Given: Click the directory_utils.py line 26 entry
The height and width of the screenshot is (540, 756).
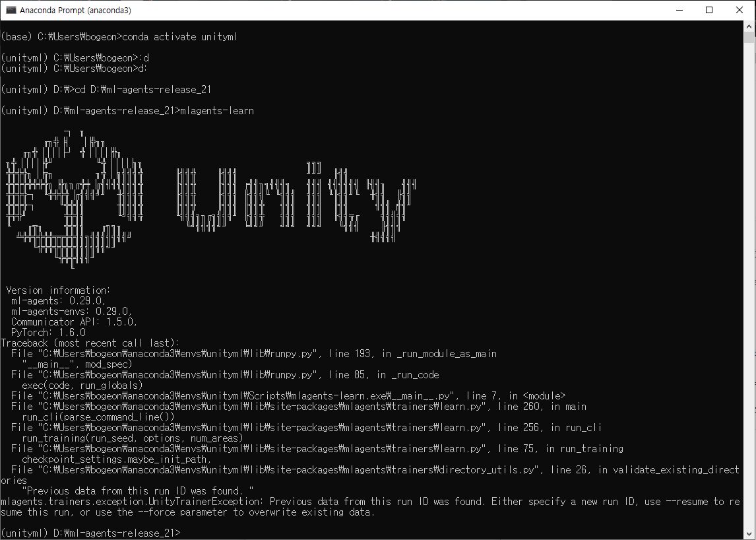Looking at the screenshot, I should coord(370,475).
